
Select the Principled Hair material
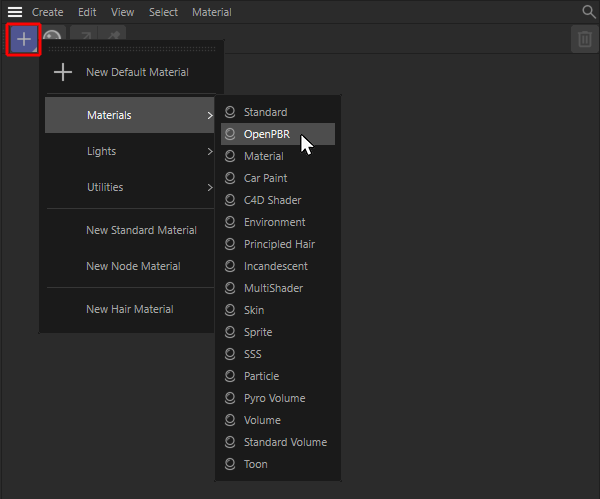coord(279,244)
